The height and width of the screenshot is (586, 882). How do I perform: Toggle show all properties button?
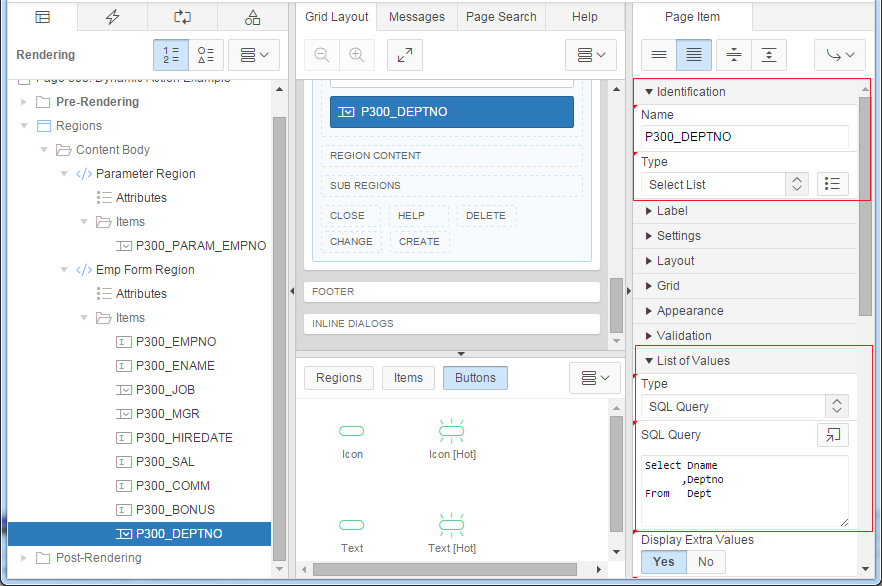coord(694,55)
